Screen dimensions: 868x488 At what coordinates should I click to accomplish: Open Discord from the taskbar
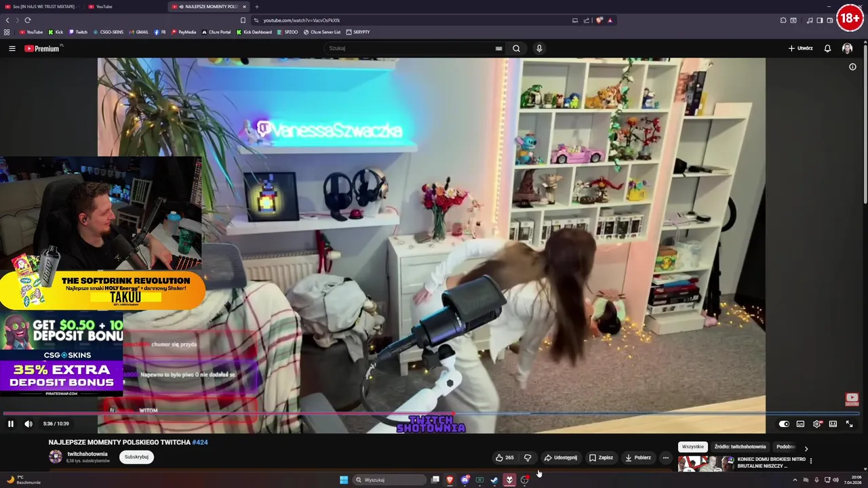[x=465, y=480]
